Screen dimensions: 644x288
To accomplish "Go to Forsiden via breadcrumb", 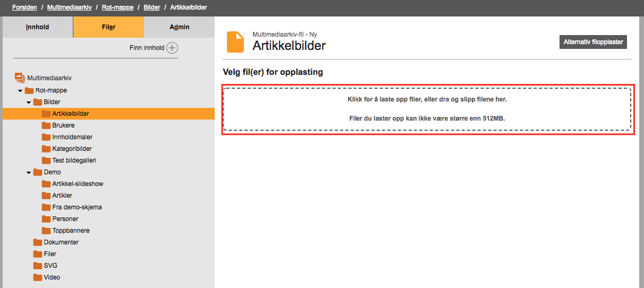I will 24,7.
